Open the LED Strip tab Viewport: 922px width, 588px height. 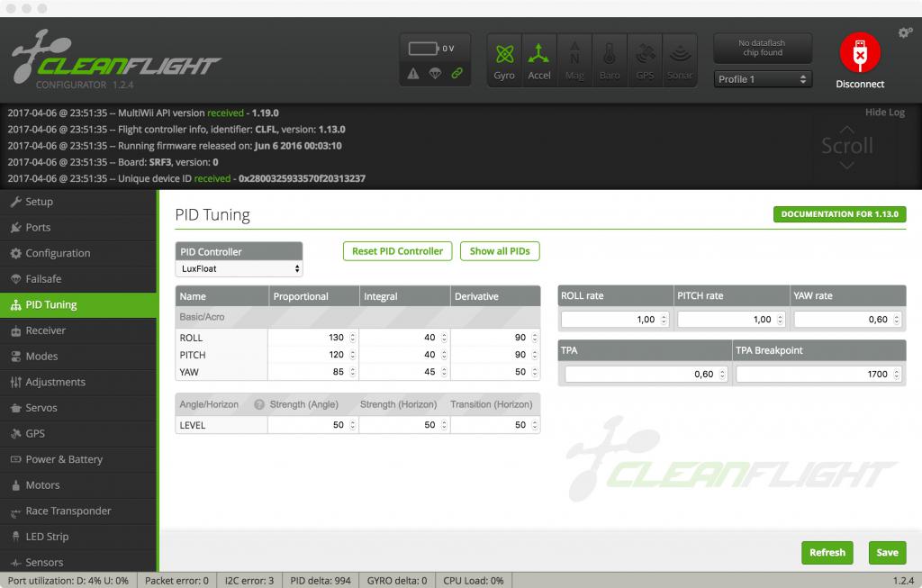click(x=78, y=537)
